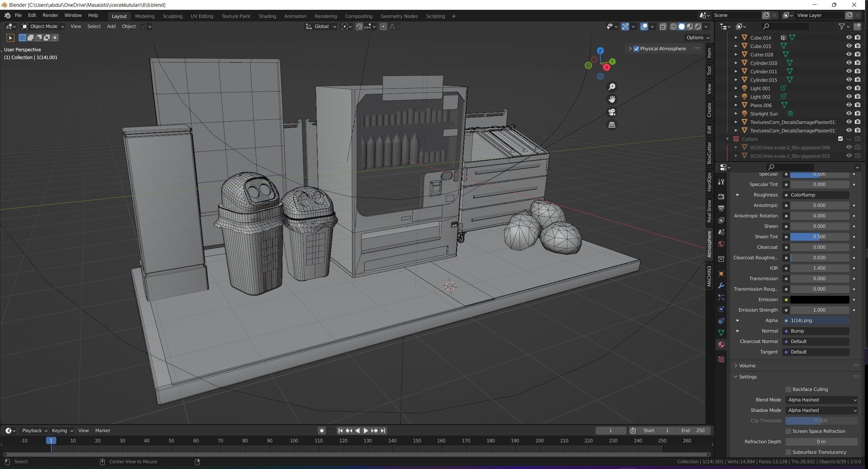
Task: Open the Material properties tab icon
Action: 721,344
